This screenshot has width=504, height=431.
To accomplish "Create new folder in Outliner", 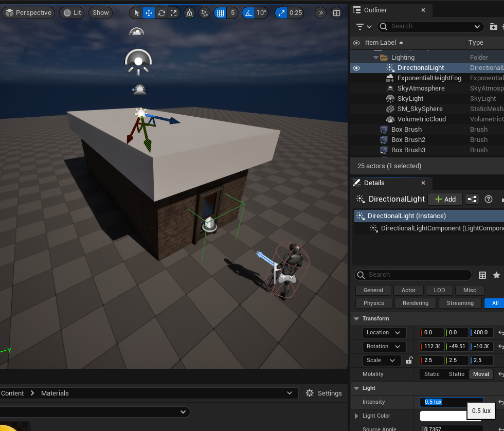I will [493, 27].
